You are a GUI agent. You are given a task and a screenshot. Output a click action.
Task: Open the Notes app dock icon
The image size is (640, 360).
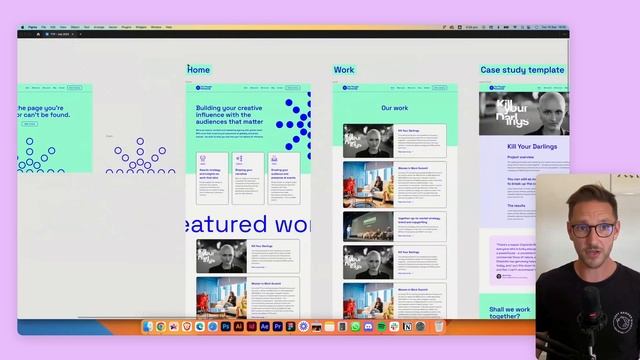pyautogui.click(x=329, y=327)
